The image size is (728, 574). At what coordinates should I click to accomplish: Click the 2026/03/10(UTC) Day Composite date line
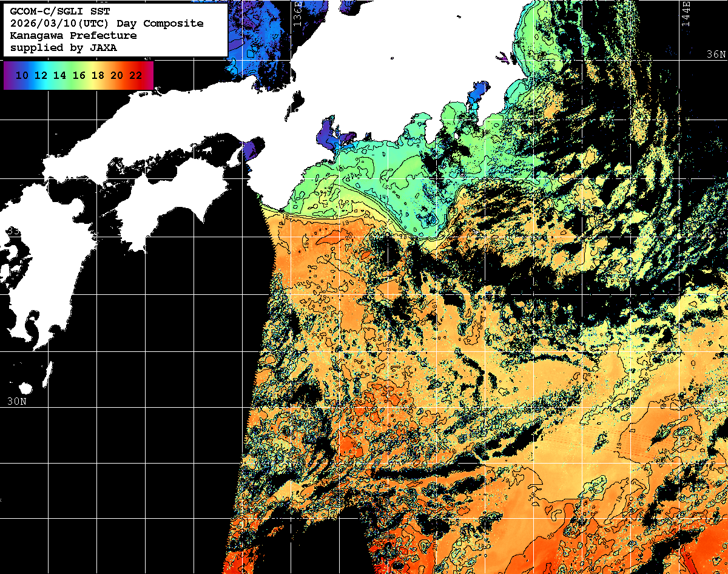107,24
